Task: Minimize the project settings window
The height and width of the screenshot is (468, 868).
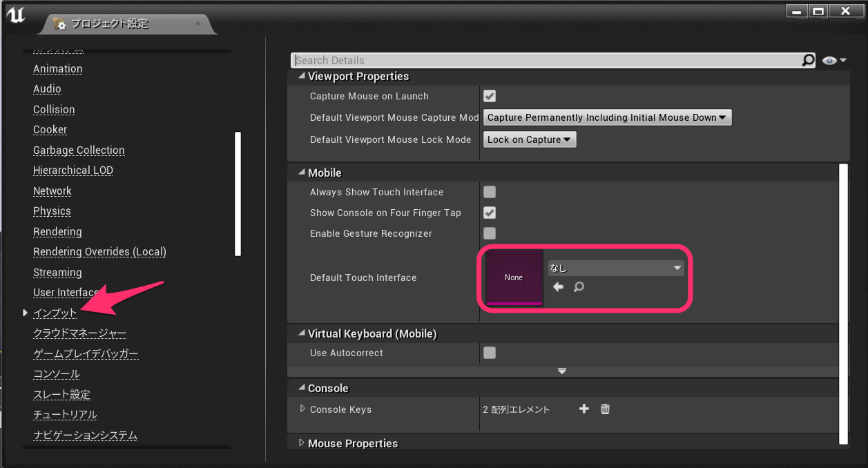Action: pyautogui.click(x=795, y=11)
